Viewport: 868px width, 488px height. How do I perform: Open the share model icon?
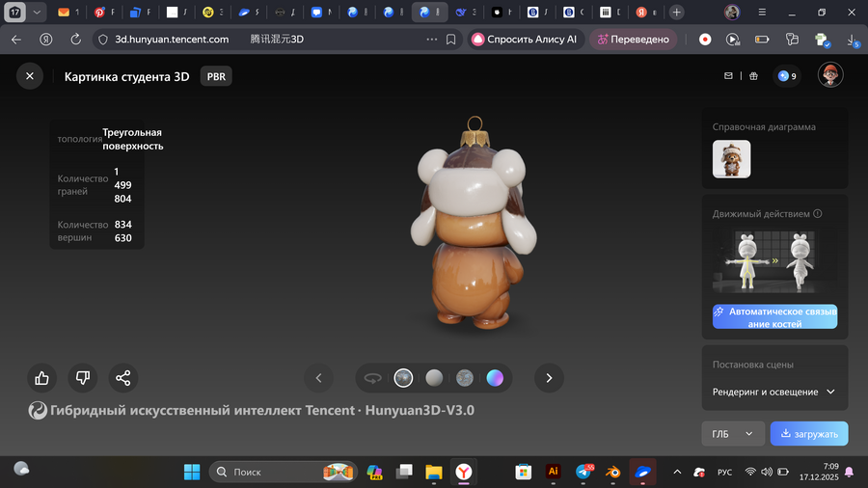tap(123, 378)
